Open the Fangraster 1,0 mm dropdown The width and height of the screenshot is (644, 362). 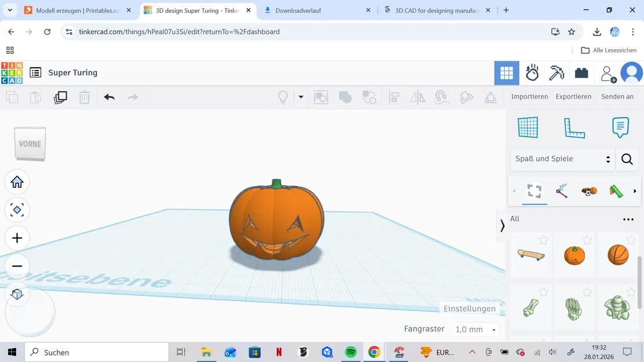click(475, 329)
